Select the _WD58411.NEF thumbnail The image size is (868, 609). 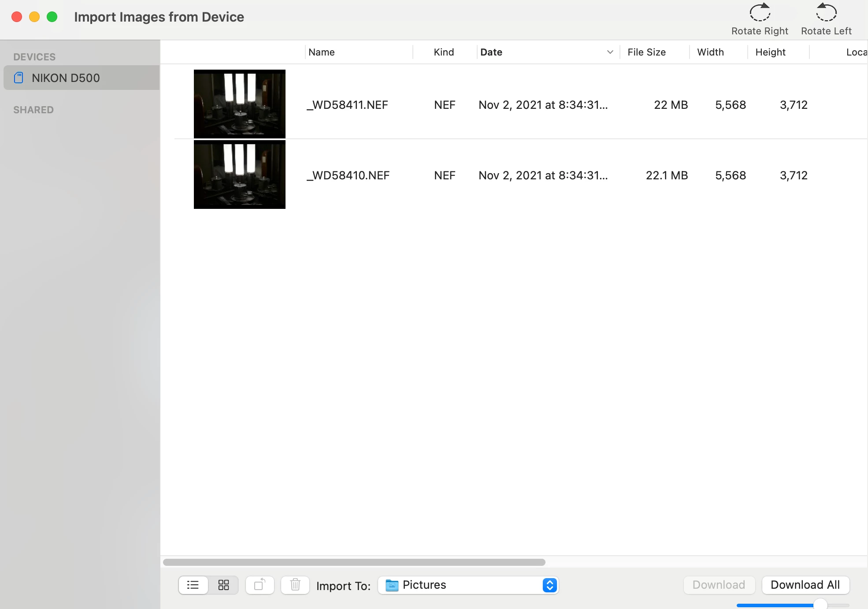click(x=239, y=104)
